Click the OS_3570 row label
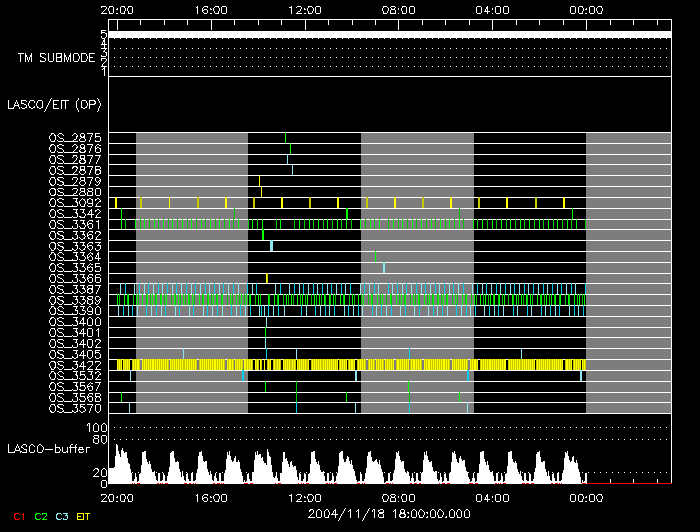 [x=74, y=408]
